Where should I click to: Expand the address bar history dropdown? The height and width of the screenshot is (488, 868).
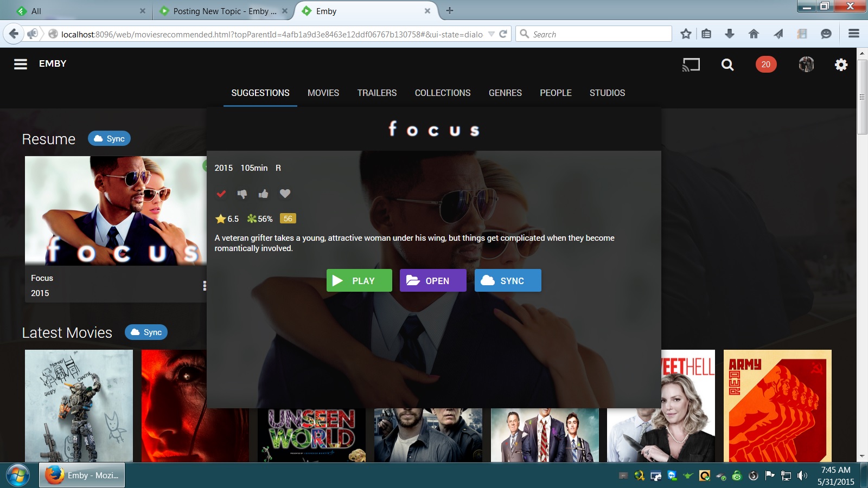(x=491, y=34)
